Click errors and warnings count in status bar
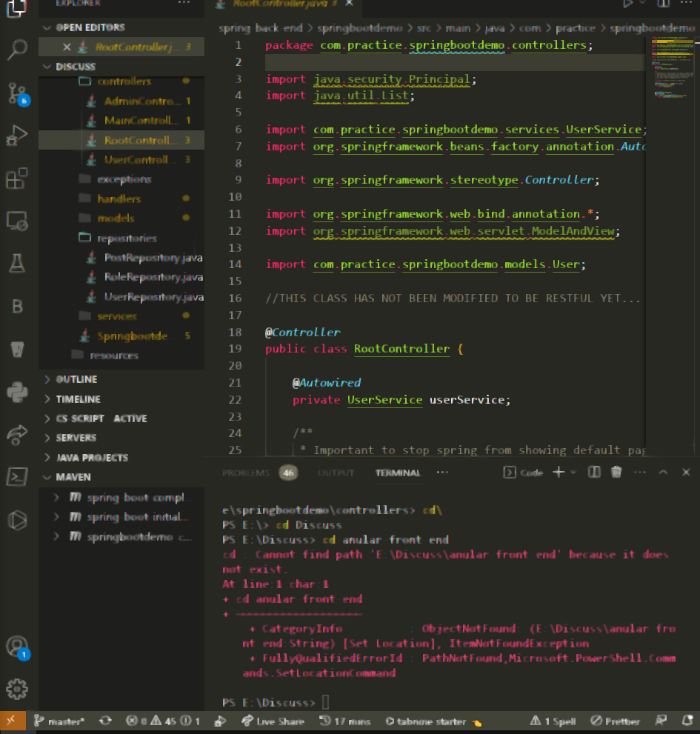Screen dimensions: 700x734 [x=163, y=721]
